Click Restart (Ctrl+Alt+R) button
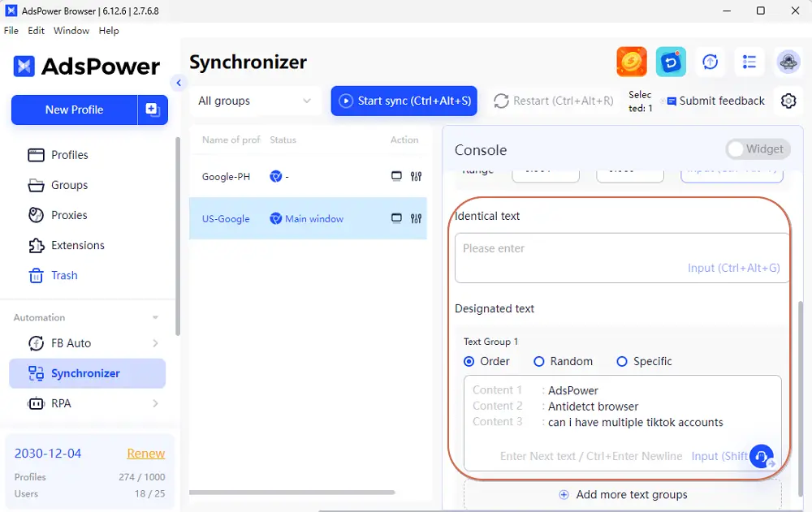The width and height of the screenshot is (812, 512). click(554, 101)
